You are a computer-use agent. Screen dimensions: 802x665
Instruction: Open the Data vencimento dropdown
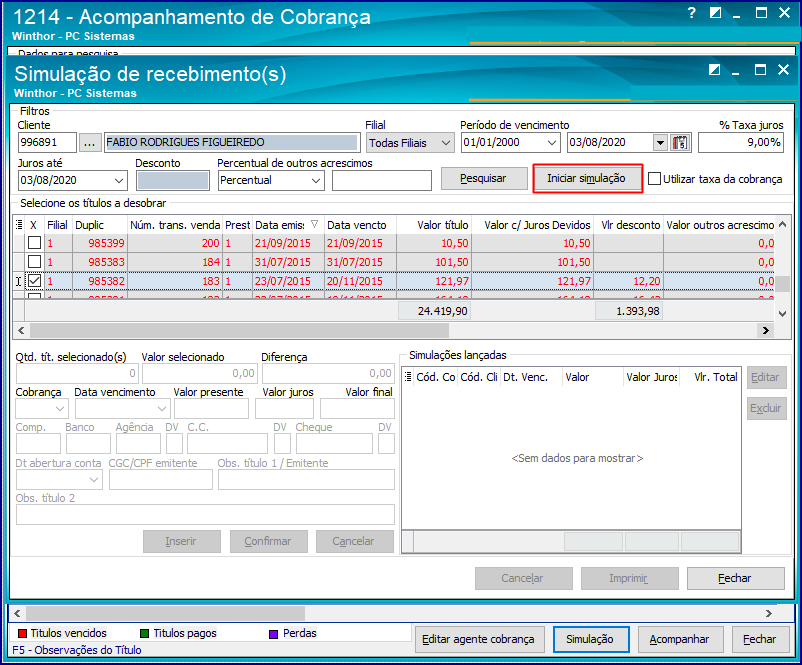(162, 409)
